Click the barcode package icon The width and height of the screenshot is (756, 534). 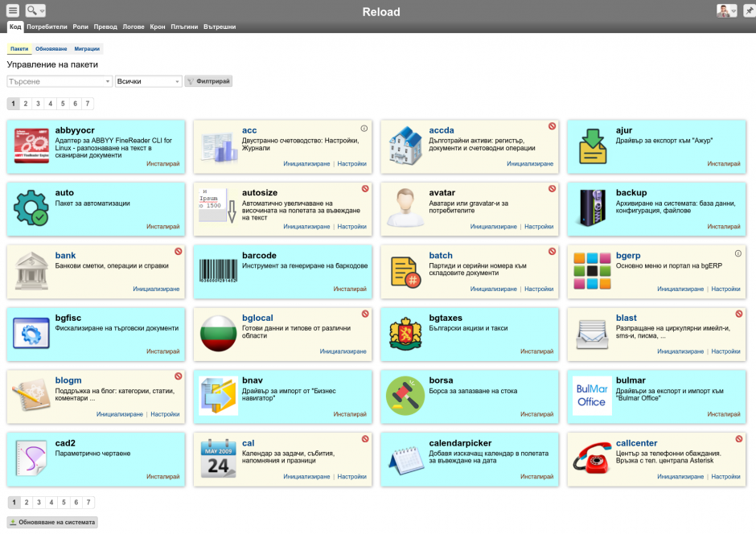[218, 272]
